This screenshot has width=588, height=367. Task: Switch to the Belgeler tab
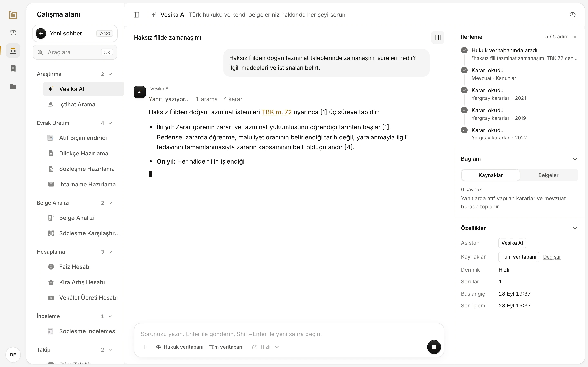click(548, 175)
